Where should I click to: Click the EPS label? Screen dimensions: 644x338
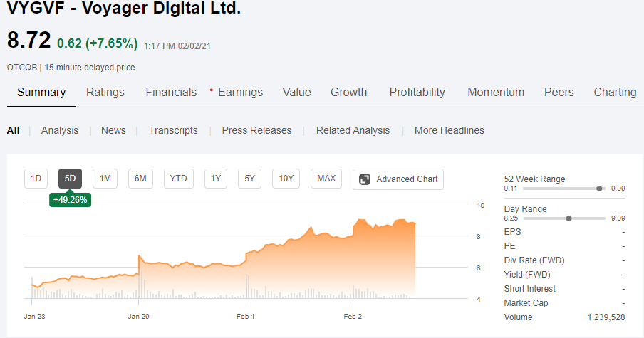[513, 232]
